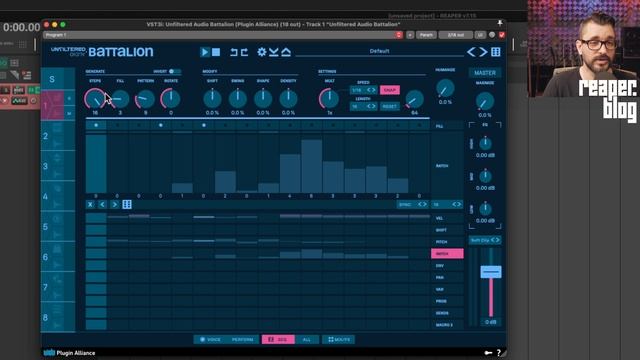Viewport: 640px width, 360px height.
Task: Open the Param menu button
Action: 426,35
